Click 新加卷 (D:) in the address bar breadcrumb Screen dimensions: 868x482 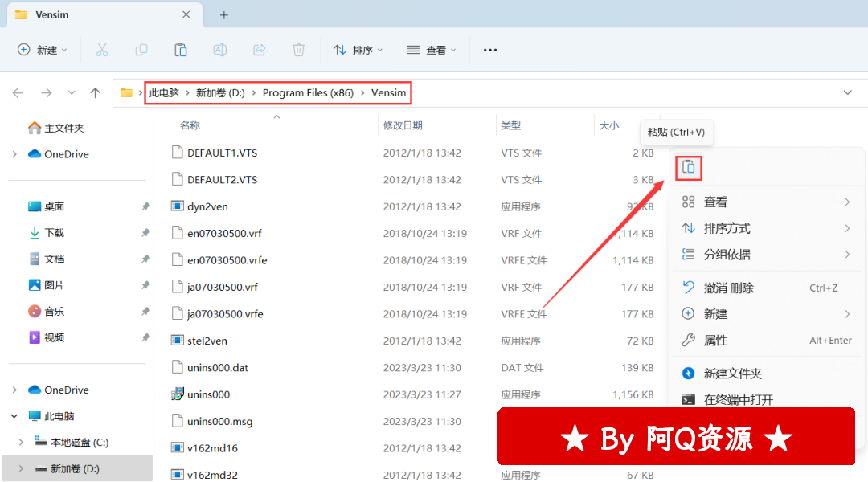point(220,92)
